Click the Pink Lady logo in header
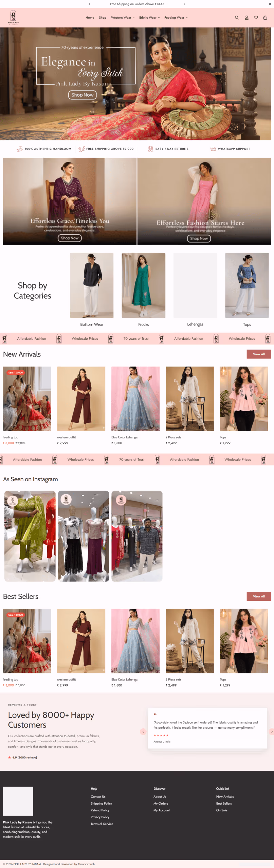The image size is (274, 868). tap(13, 17)
